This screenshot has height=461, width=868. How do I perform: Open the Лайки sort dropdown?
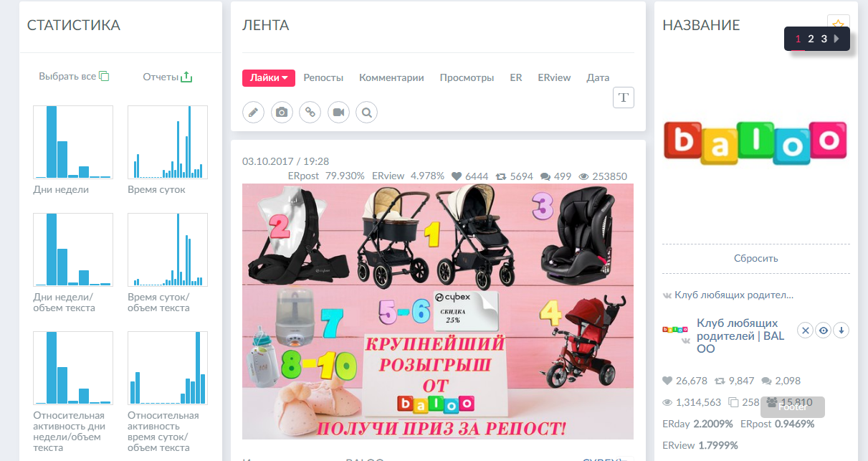(269, 78)
